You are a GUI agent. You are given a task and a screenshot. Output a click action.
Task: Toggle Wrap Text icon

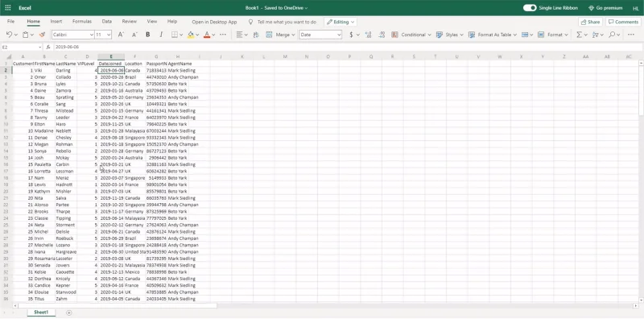[256, 35]
